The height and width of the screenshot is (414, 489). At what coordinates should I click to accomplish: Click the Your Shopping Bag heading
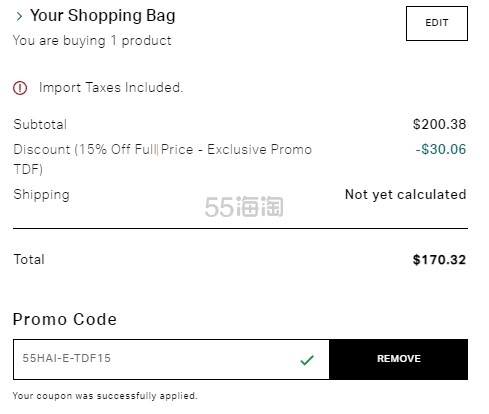tap(103, 16)
